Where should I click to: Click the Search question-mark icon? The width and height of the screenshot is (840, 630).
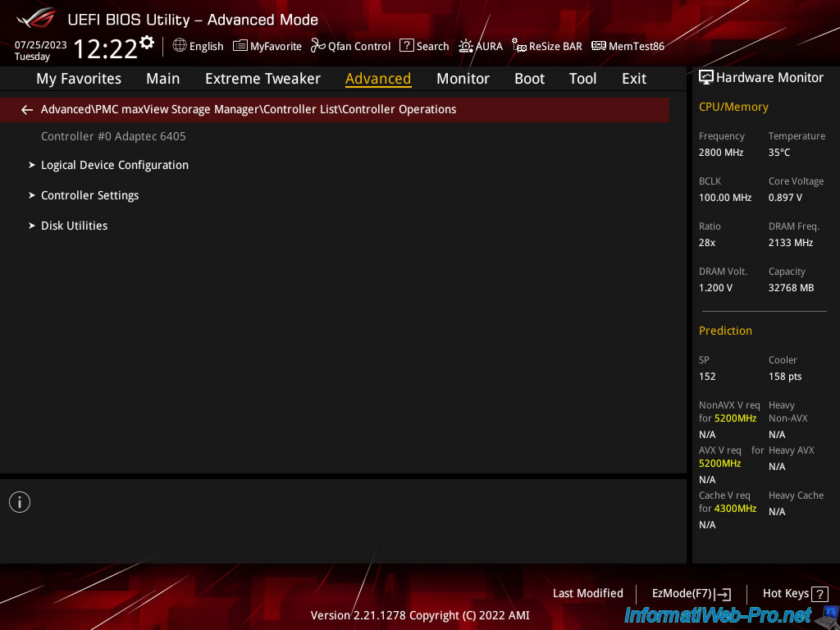[407, 46]
